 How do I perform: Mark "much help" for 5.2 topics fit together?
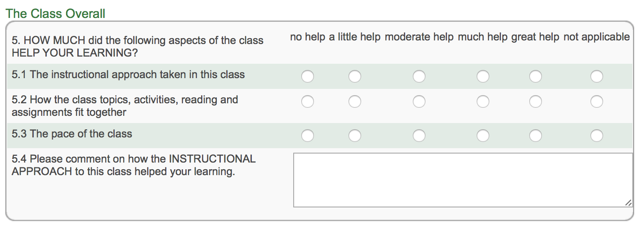click(x=483, y=102)
